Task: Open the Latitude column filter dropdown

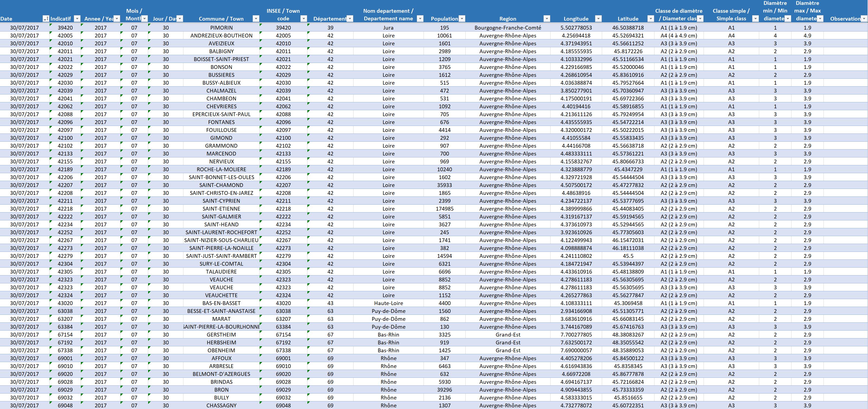Action: pos(651,19)
